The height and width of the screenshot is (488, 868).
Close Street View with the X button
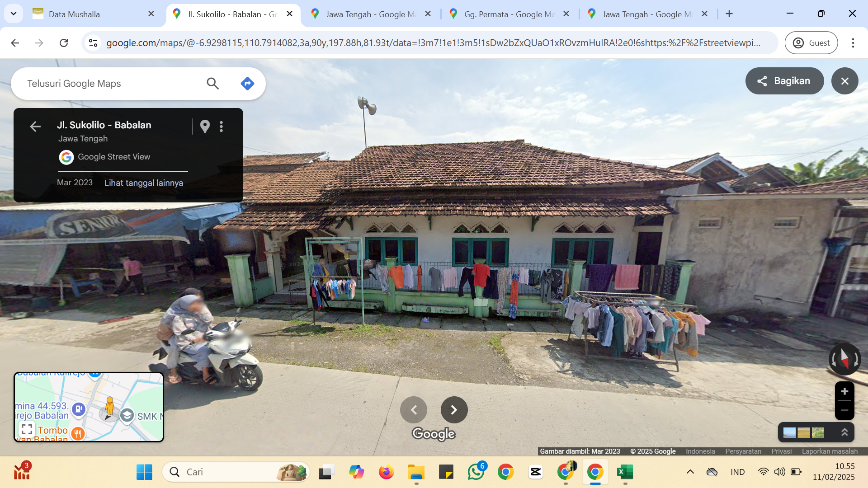click(844, 81)
